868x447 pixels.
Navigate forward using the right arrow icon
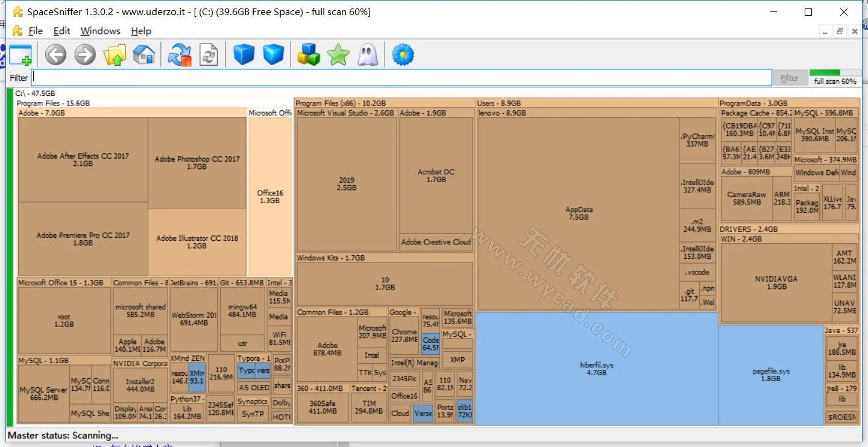tap(84, 54)
